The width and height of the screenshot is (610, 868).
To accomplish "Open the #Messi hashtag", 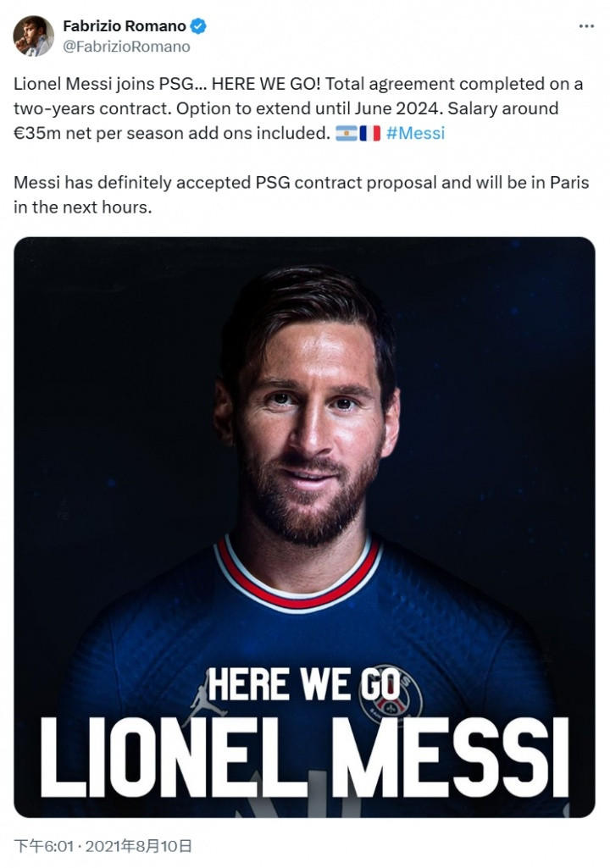I will pos(415,133).
